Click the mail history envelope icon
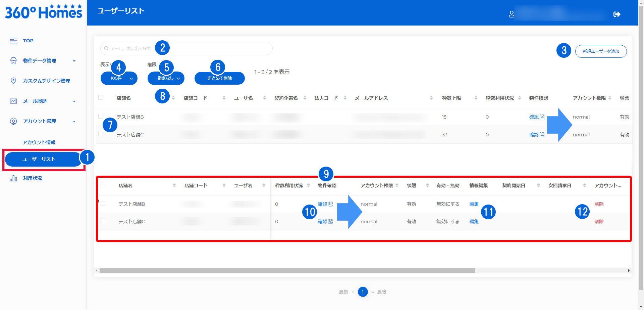Viewport: 644px width, 310px height. 13,101
